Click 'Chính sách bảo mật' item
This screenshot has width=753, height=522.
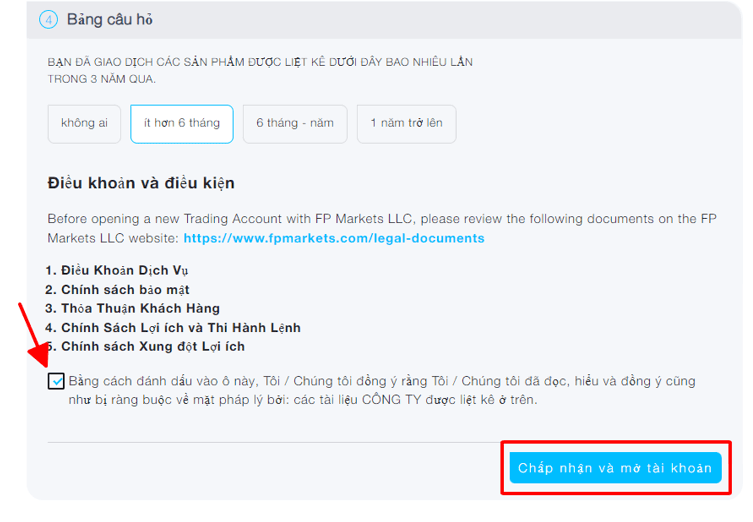coord(125,290)
